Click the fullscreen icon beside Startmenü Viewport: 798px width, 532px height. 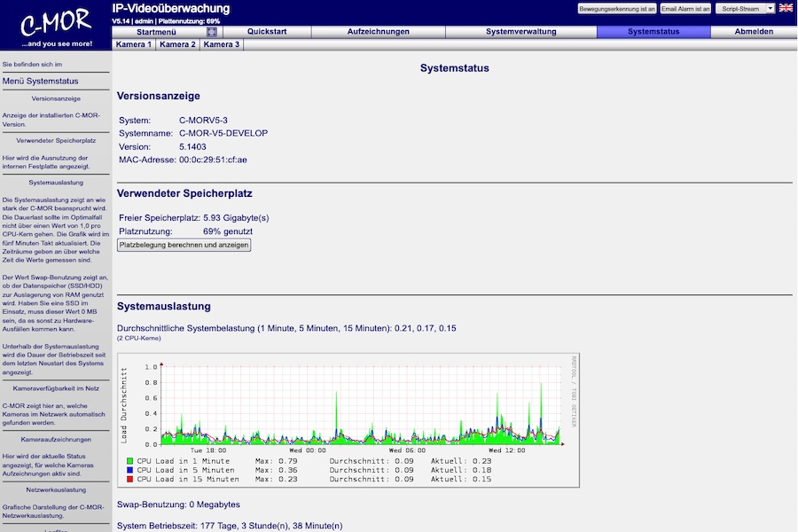coord(212,32)
